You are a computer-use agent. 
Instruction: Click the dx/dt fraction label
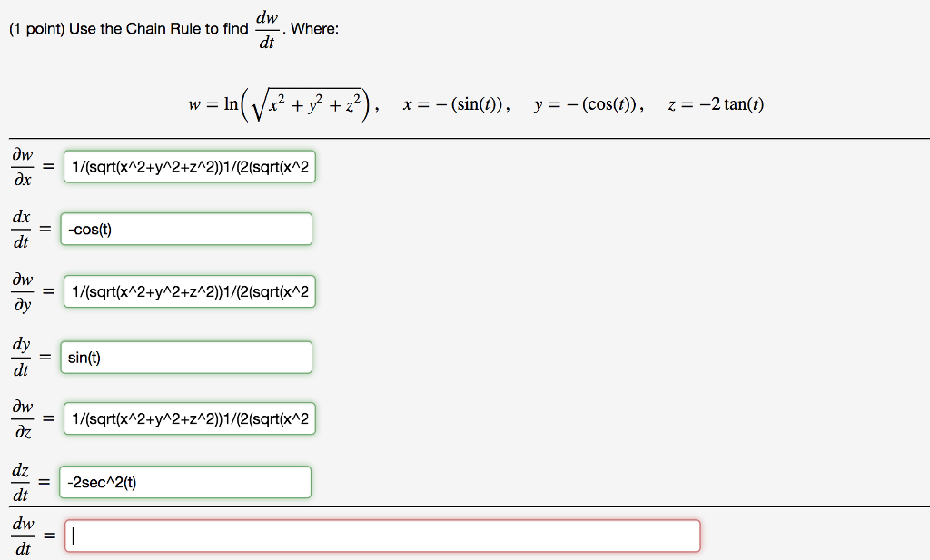pos(22,229)
